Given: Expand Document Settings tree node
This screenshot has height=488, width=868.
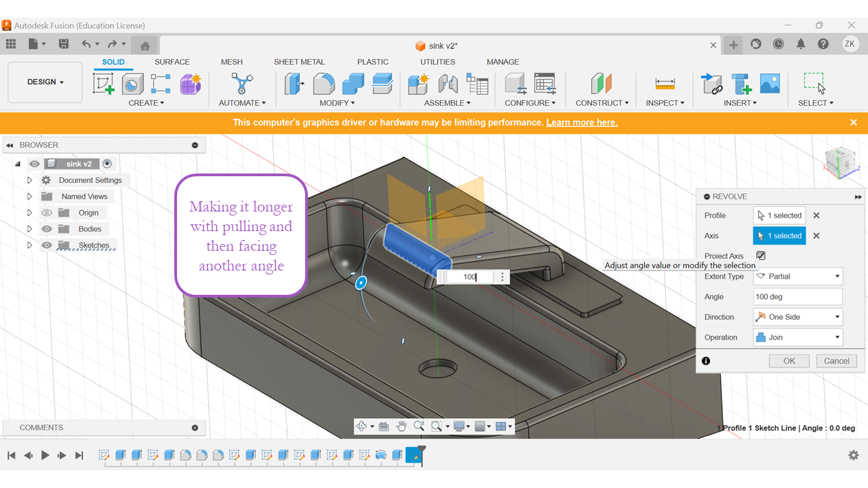Looking at the screenshot, I should click(x=29, y=180).
